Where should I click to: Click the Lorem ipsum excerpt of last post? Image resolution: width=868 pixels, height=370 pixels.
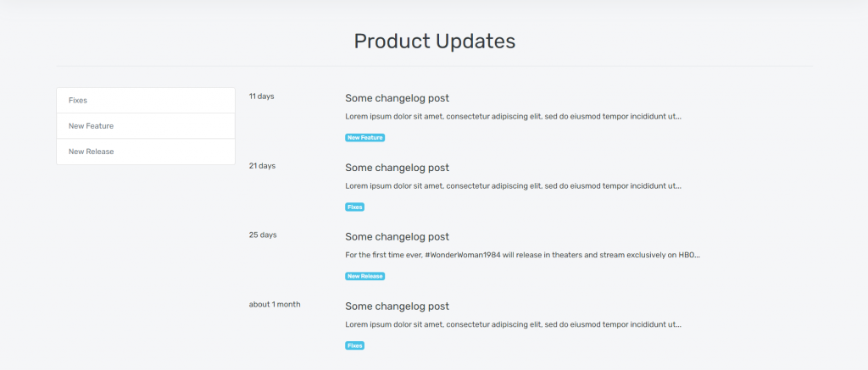click(513, 324)
